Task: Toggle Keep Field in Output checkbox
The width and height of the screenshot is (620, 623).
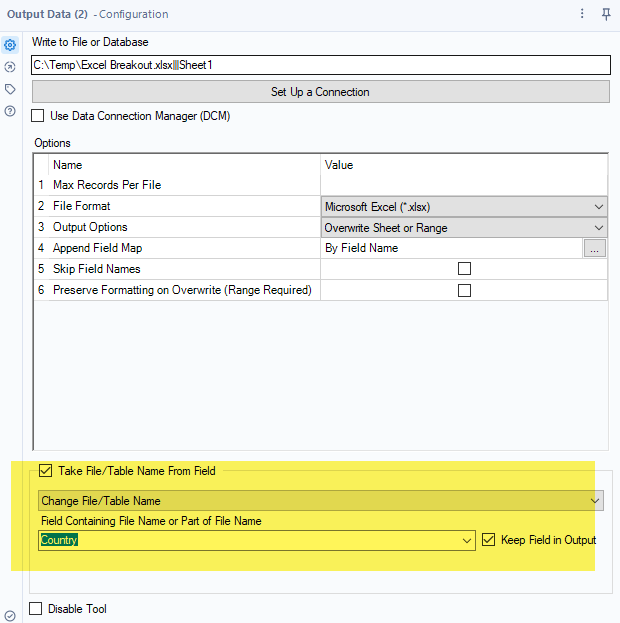Action: 488,540
